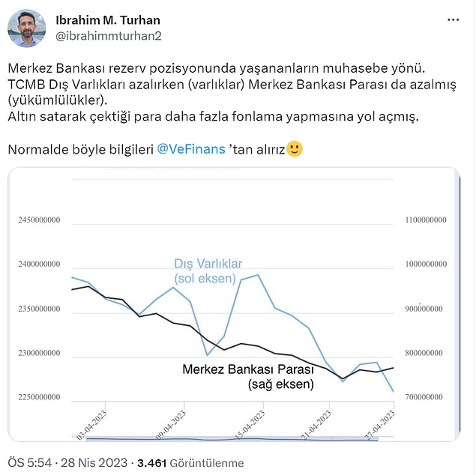The height and width of the screenshot is (475, 476).
Task: Open the @ibrahimmturhan2 handle link
Action: pyautogui.click(x=109, y=36)
